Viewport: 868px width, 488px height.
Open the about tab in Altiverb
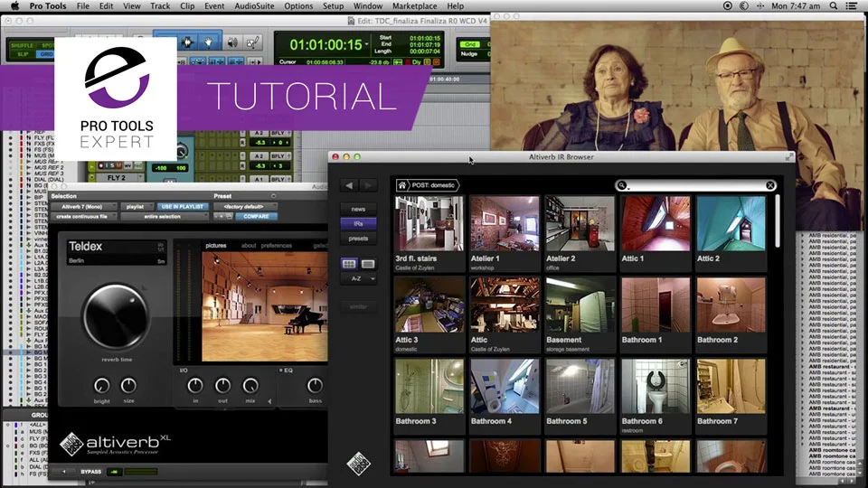[x=249, y=246]
